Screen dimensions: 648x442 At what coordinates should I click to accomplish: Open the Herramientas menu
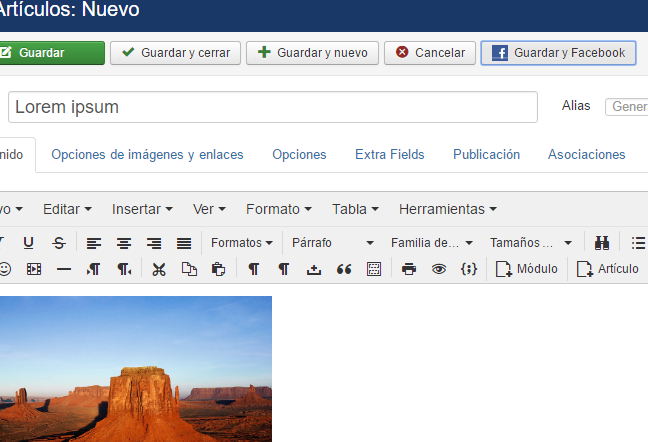point(448,209)
